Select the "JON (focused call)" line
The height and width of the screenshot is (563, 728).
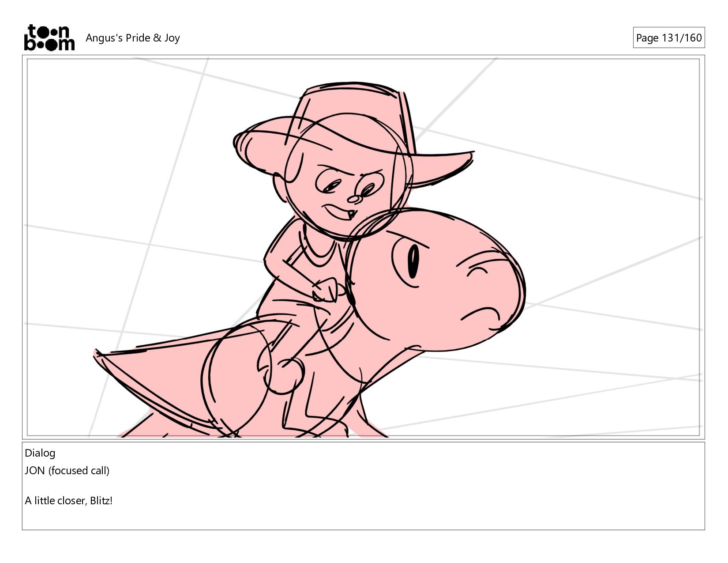coord(67,471)
